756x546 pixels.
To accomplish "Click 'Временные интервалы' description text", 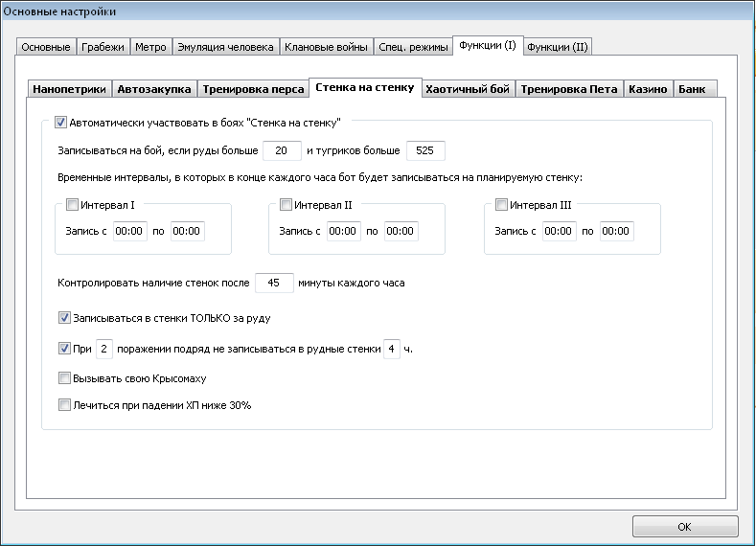I will (320, 178).
